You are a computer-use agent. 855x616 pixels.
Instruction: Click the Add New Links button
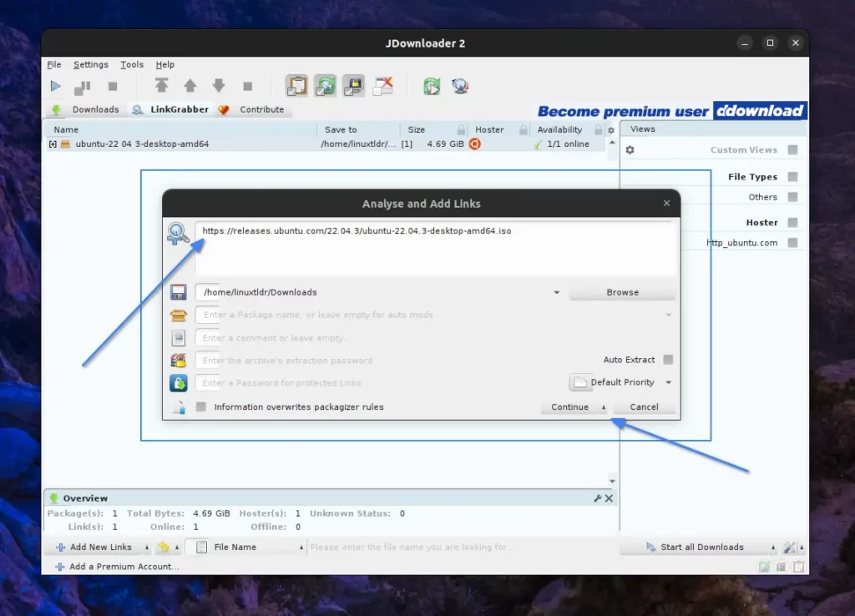click(x=95, y=548)
